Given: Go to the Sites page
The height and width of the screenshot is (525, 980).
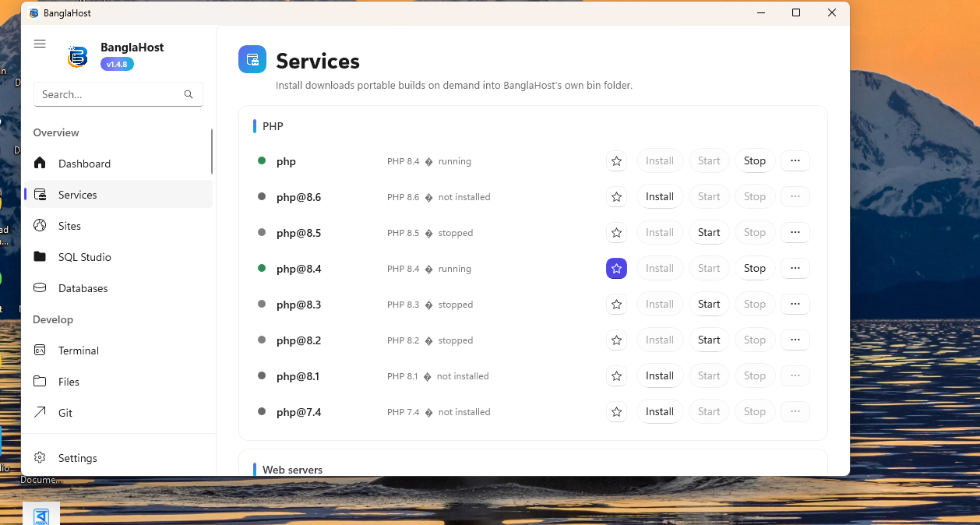Looking at the screenshot, I should 118,225.
